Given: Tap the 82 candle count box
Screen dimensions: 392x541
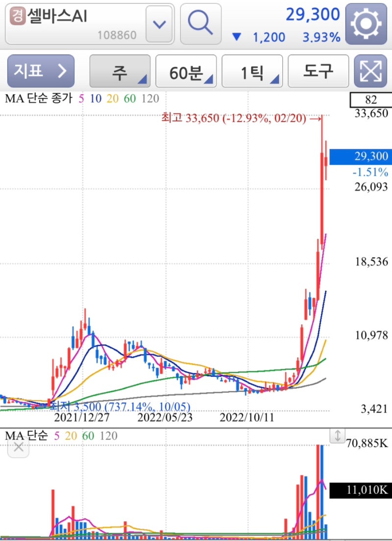Looking at the screenshot, I should (370, 100).
